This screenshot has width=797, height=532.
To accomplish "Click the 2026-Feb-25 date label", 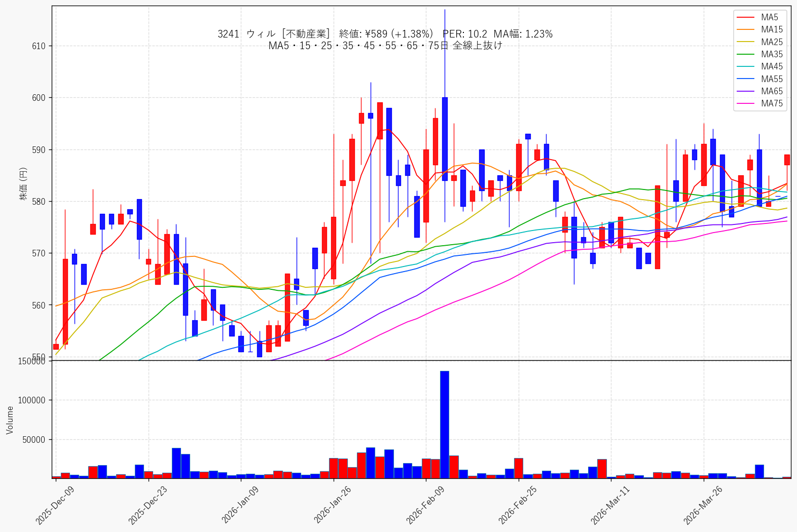I will point(518,505).
